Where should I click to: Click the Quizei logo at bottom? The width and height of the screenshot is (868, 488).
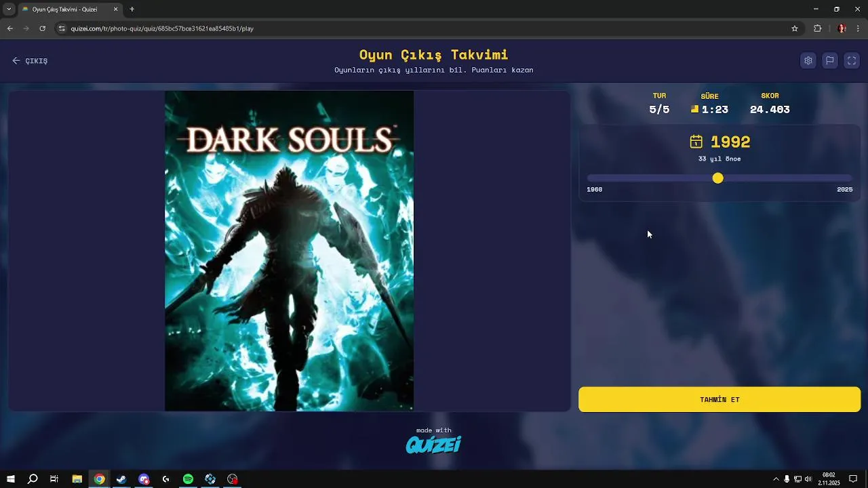[x=433, y=445]
